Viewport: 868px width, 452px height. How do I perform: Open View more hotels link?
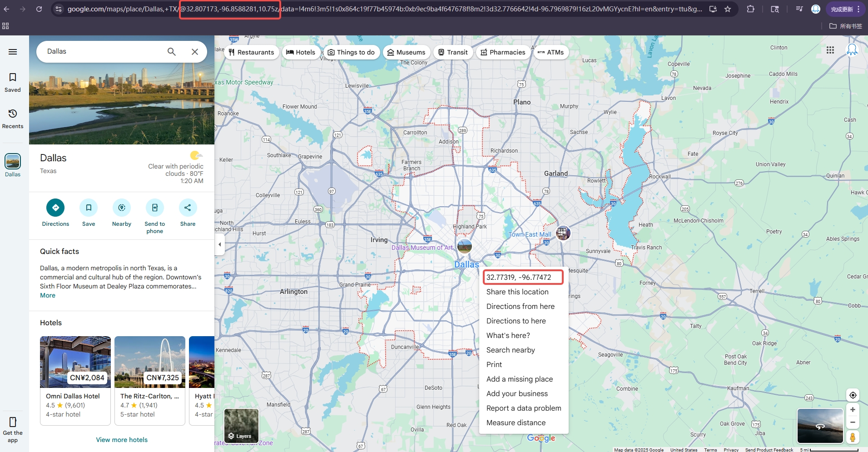(122, 440)
